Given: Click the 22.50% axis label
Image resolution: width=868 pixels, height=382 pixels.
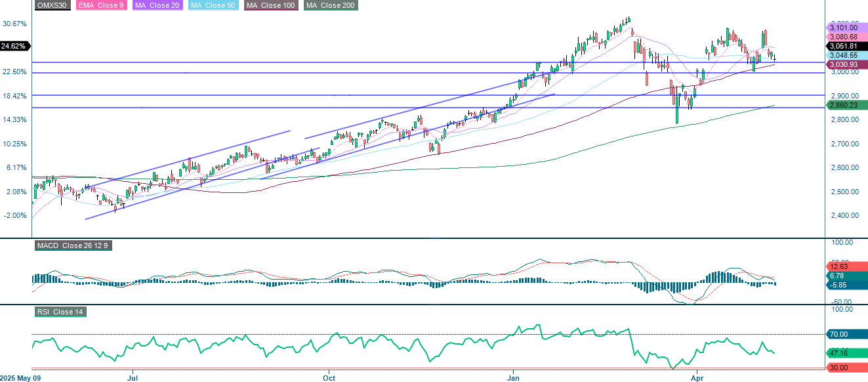Looking at the screenshot, I should 14,72.
